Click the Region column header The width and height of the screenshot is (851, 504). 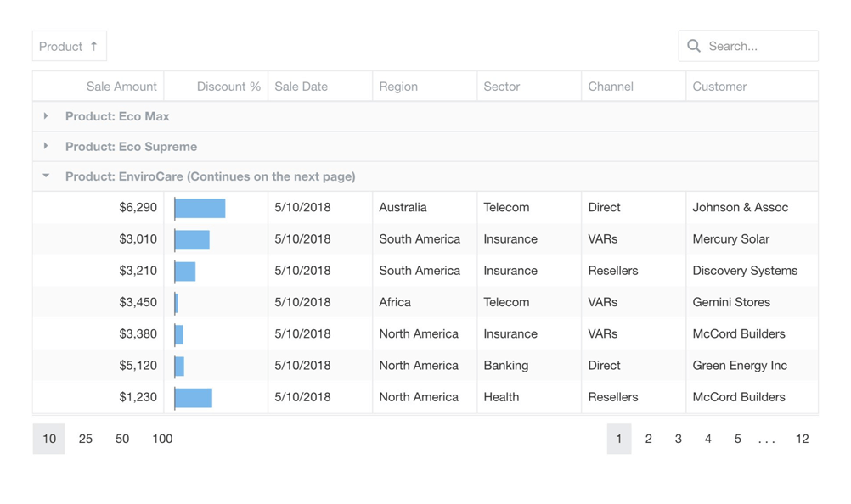(398, 86)
